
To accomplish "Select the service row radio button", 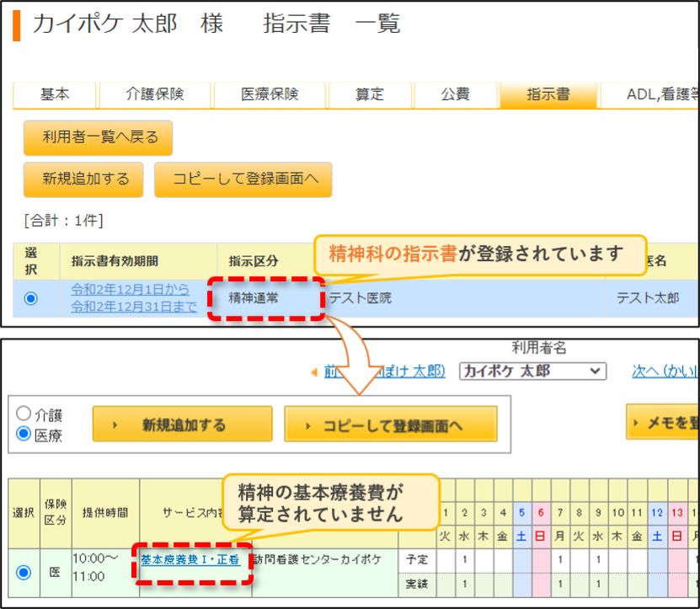I will [x=24, y=573].
